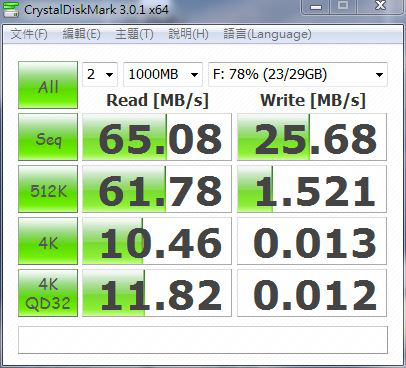Select the 4K QD32 write result 0.012
The width and height of the screenshot is (406, 368).
click(x=312, y=293)
